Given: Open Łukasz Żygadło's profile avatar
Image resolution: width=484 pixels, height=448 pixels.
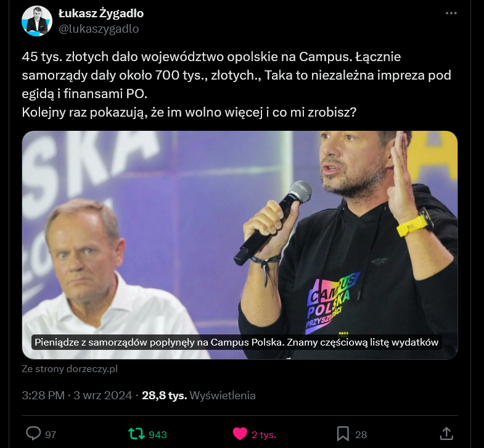Looking at the screenshot, I should [37, 22].
